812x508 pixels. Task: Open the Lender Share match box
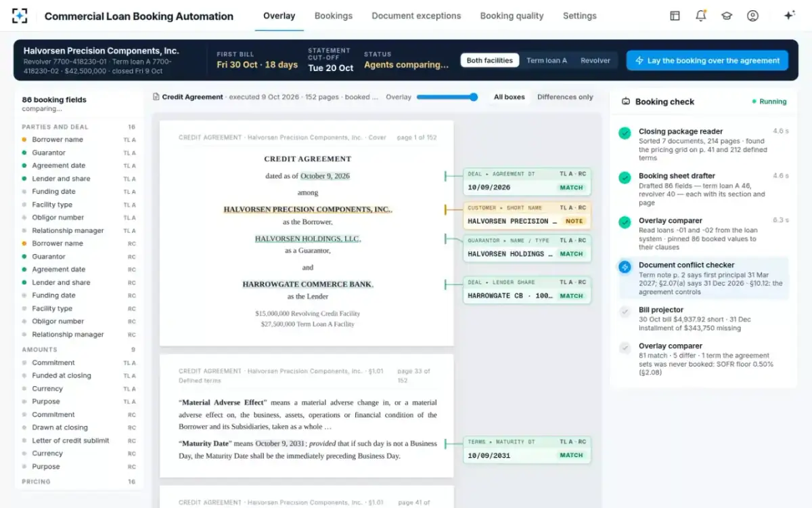[x=527, y=289]
